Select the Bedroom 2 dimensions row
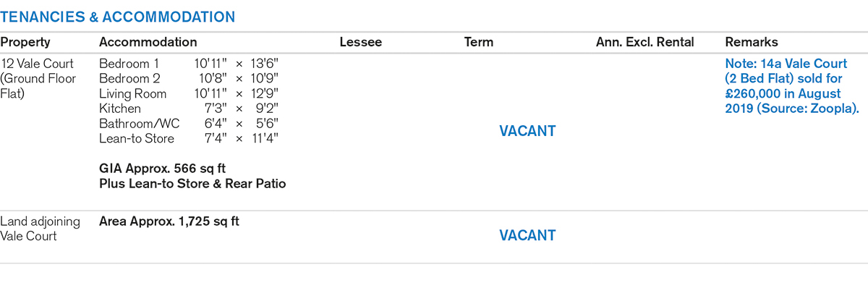Viewport: 868px width, 296px height. pos(189,78)
